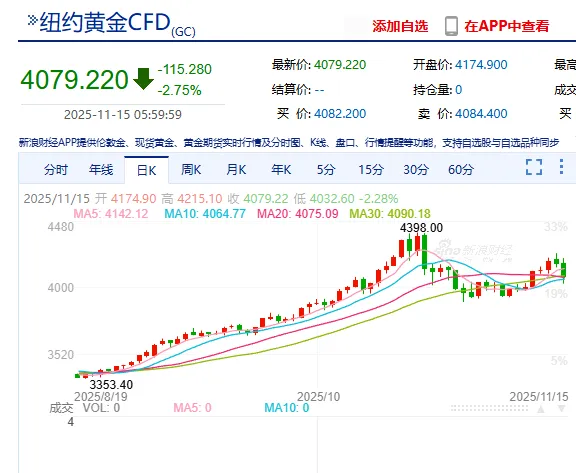Click the 结算价 label
The image size is (576, 473).
[x=292, y=90]
